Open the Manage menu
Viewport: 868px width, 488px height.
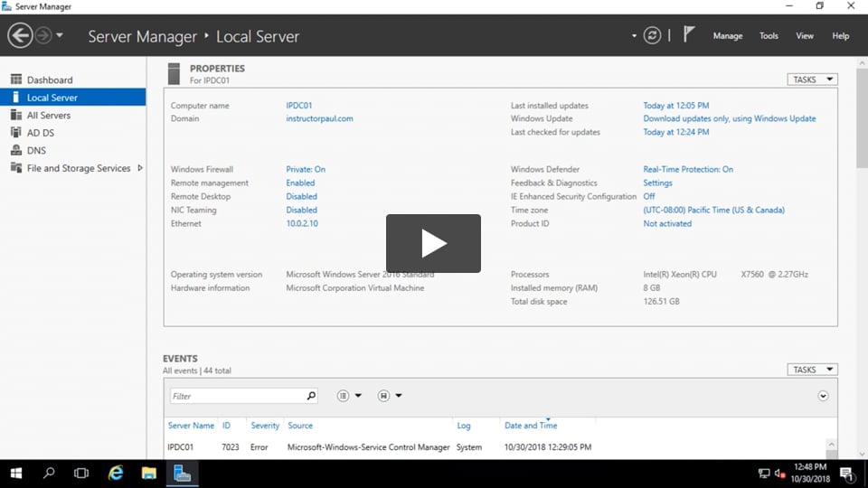[727, 36]
